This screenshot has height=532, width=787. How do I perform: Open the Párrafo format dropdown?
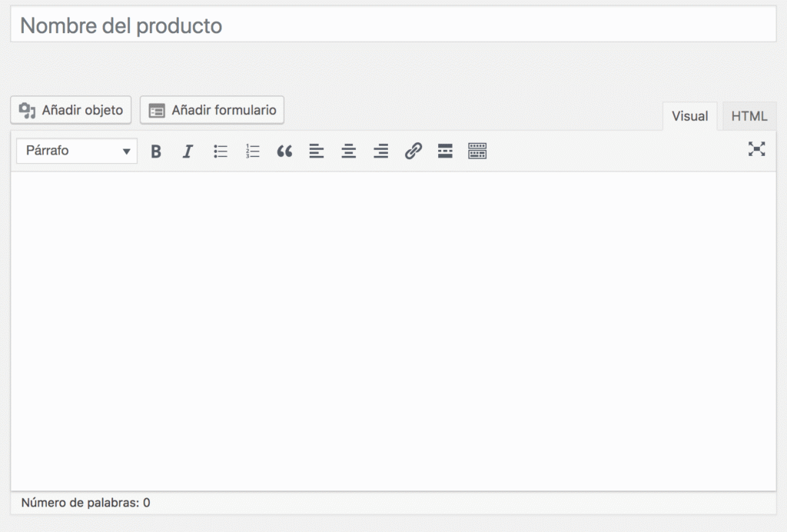pyautogui.click(x=77, y=151)
